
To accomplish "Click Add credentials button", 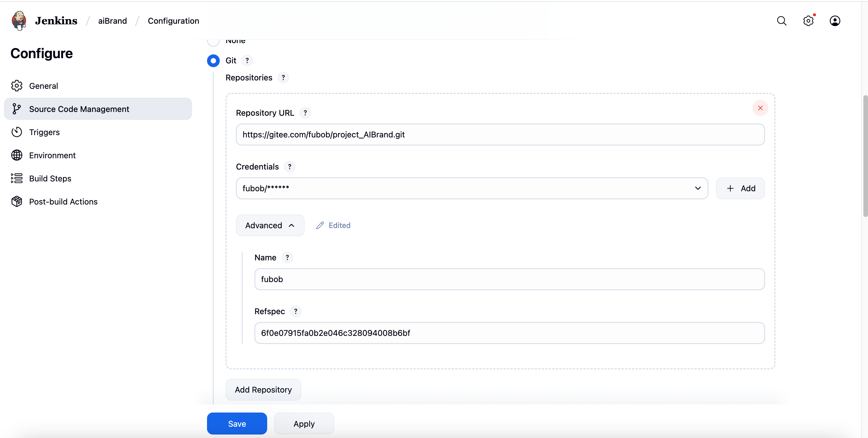I will [740, 188].
